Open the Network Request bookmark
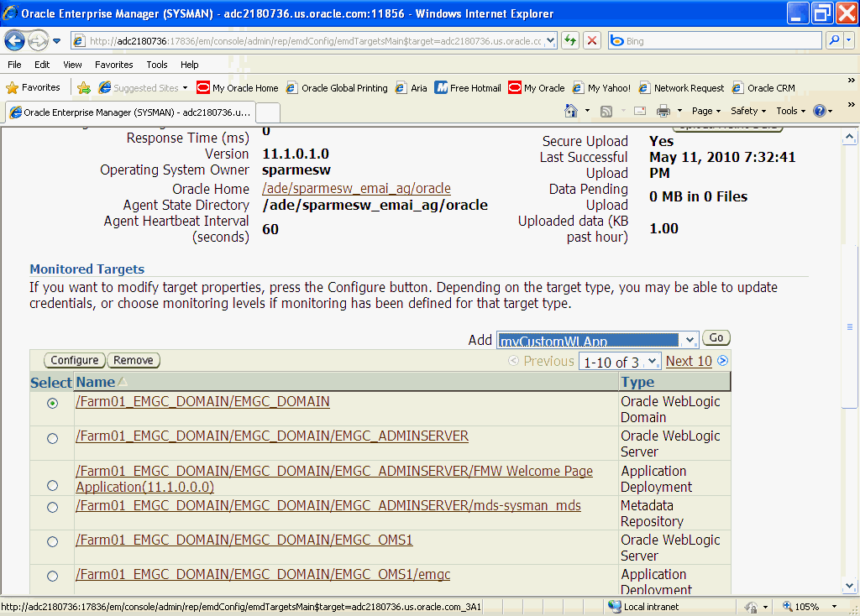This screenshot has width=860, height=616. point(682,87)
